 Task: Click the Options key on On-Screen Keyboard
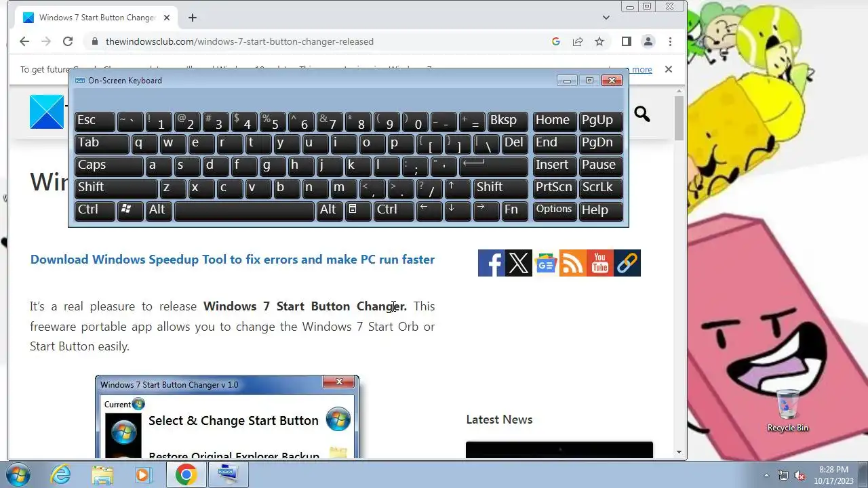click(555, 211)
